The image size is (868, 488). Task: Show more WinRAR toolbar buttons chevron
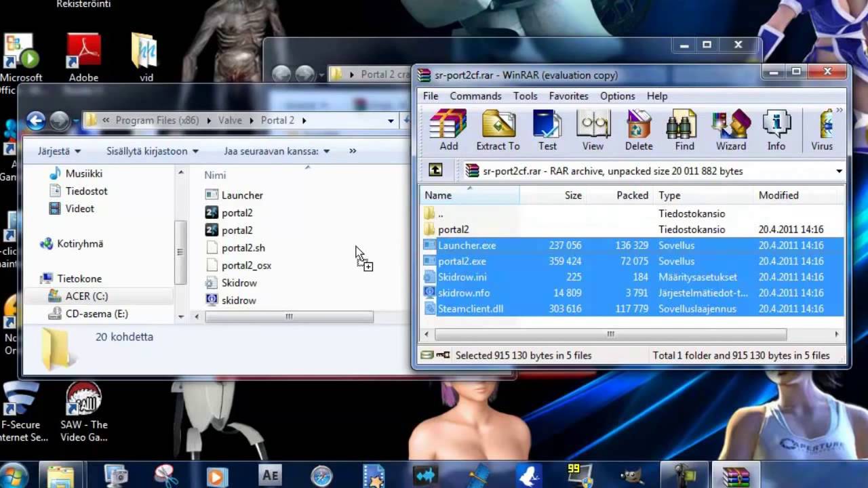(840, 110)
